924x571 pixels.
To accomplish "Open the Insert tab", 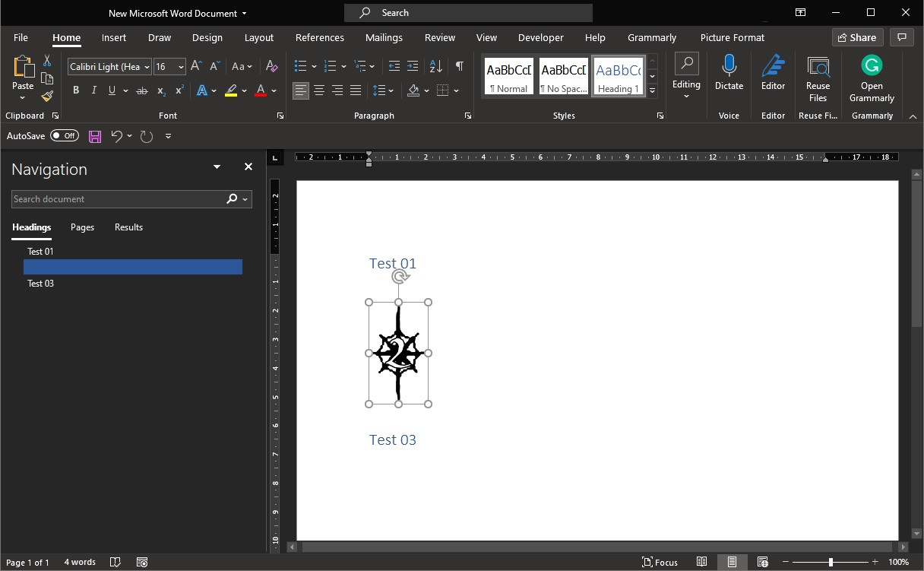I will (114, 37).
